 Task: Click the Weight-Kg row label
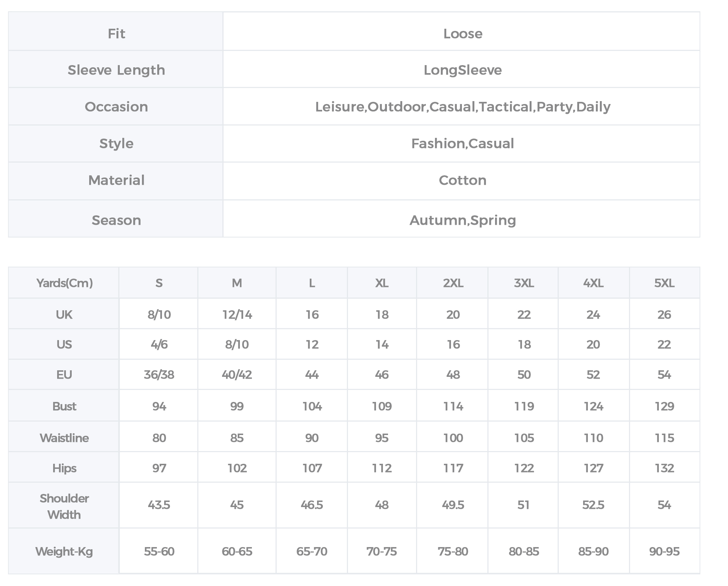(64, 551)
